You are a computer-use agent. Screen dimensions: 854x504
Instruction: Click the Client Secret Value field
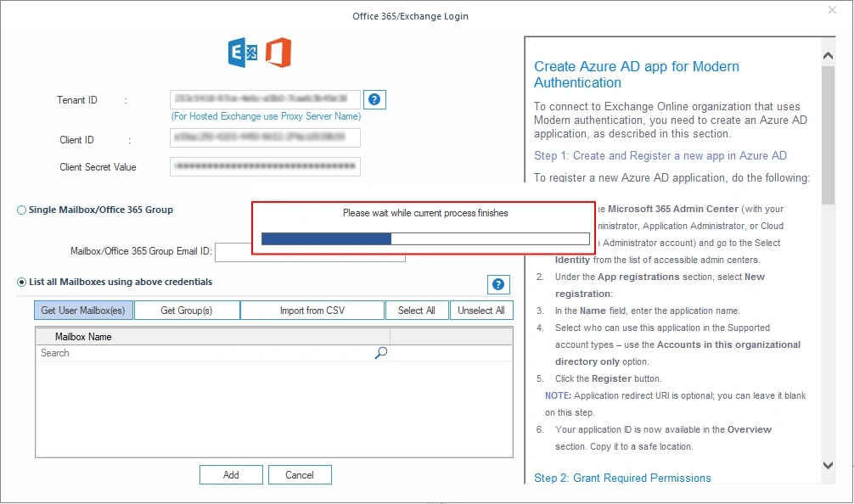click(x=265, y=167)
